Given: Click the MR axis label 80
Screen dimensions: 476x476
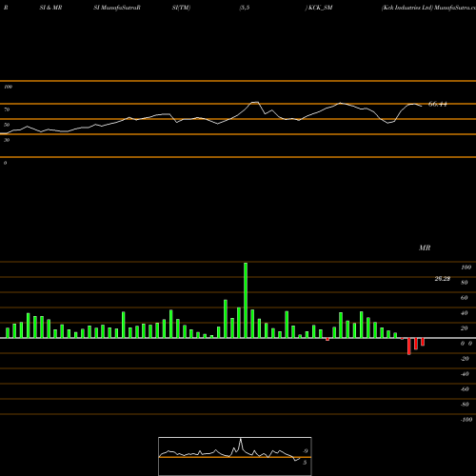Looking at the screenshot, I should 465,283.
